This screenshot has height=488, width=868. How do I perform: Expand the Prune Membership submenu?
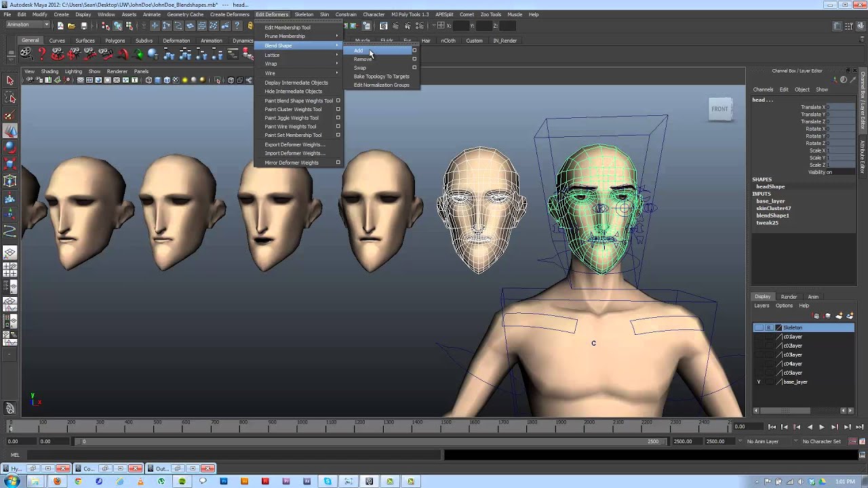pos(298,36)
